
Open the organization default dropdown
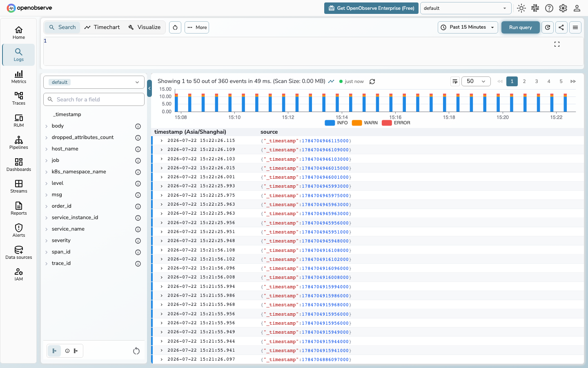(465, 8)
